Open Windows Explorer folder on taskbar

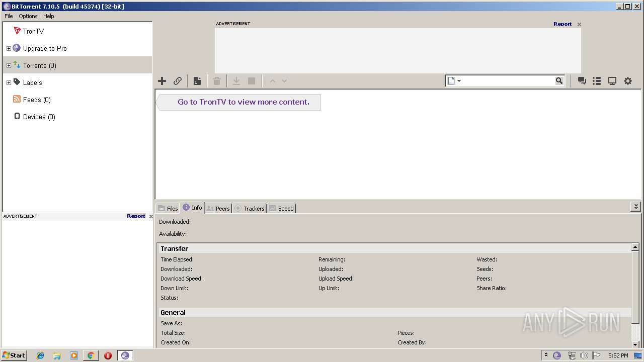(57, 355)
